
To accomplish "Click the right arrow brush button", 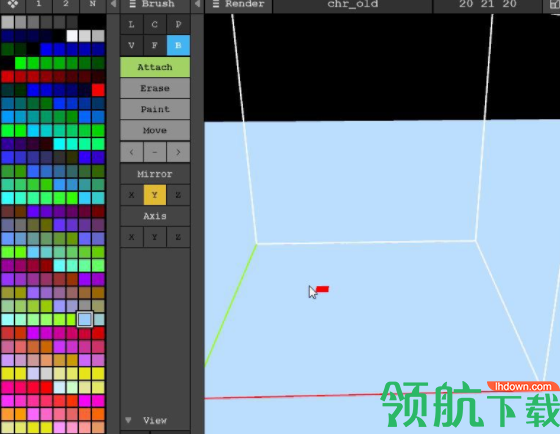I will pos(178,152).
